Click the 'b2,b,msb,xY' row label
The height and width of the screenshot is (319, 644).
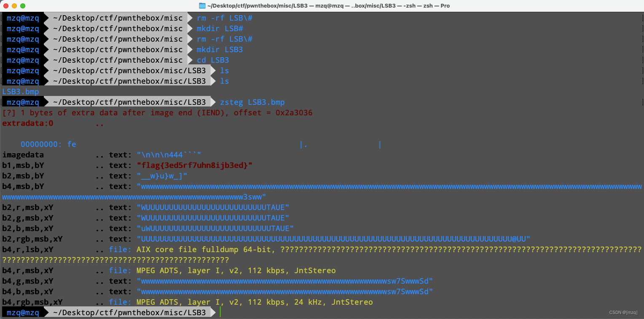tap(28, 229)
